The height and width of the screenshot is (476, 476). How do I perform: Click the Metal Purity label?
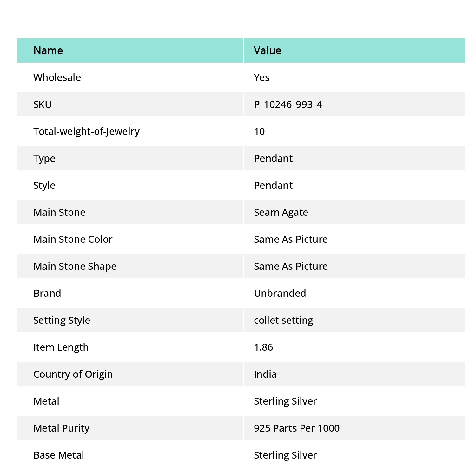(x=61, y=428)
